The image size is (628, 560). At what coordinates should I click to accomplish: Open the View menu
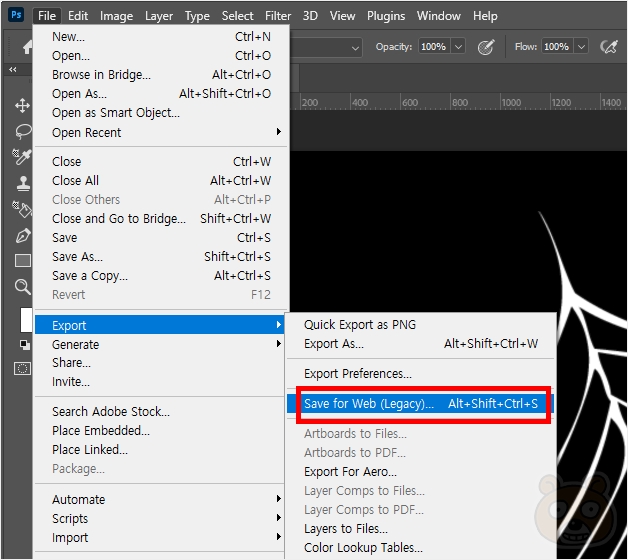pos(342,16)
